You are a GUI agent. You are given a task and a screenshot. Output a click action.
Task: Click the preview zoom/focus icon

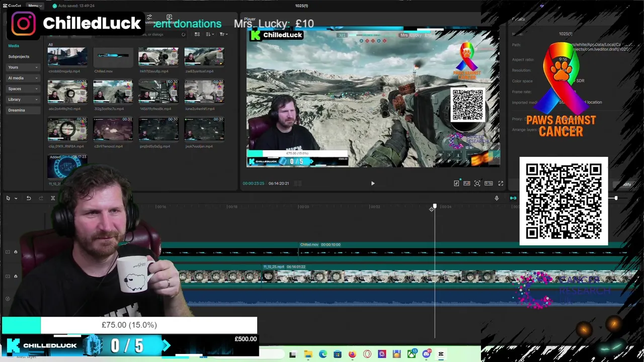(477, 184)
